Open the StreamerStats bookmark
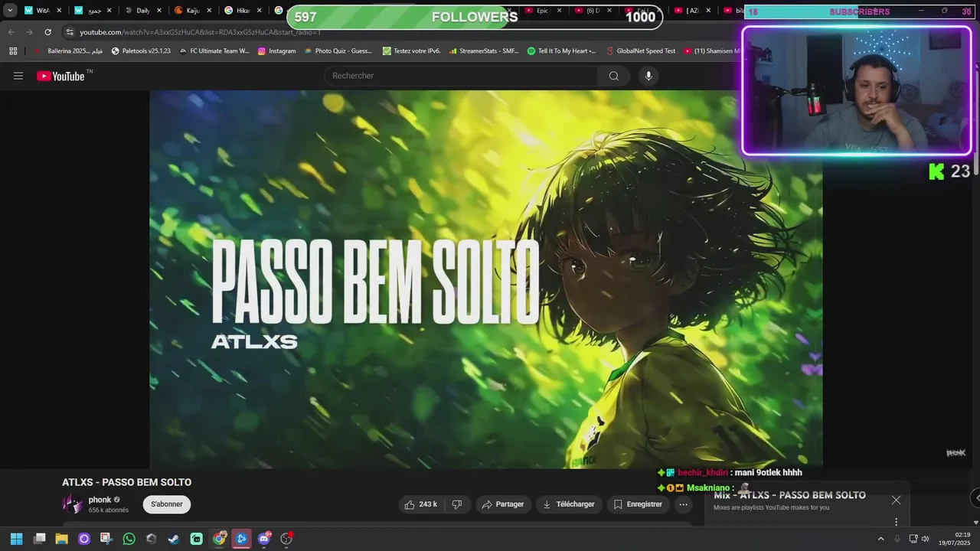 tap(484, 51)
